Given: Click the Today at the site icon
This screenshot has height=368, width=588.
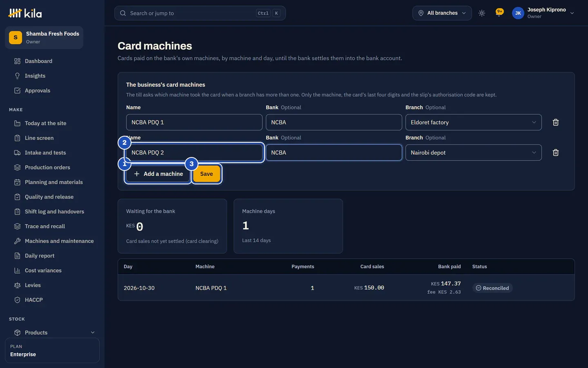Looking at the screenshot, I should 17,123.
